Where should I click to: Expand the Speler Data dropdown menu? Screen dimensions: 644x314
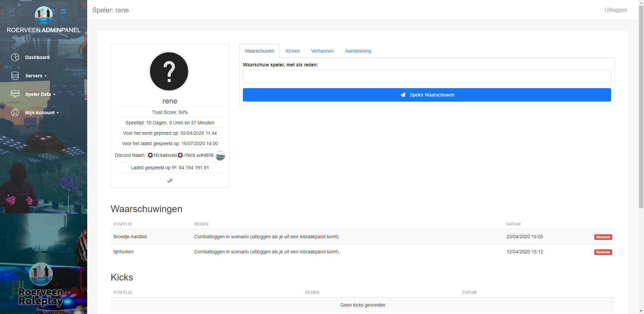40,94
